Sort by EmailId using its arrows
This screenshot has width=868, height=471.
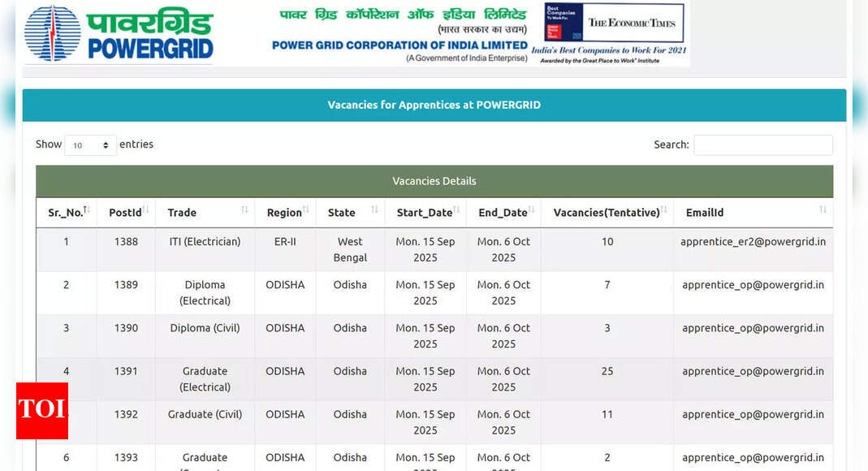(x=823, y=210)
